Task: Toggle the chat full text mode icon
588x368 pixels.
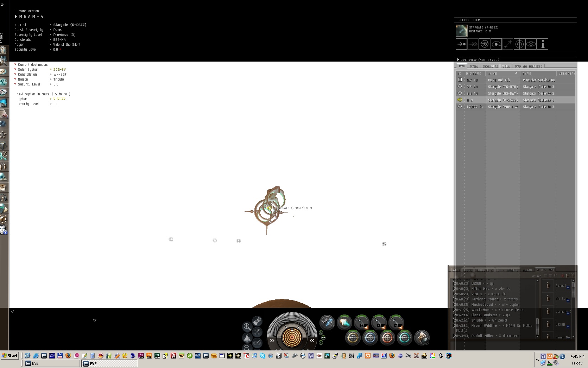Action: (x=545, y=275)
